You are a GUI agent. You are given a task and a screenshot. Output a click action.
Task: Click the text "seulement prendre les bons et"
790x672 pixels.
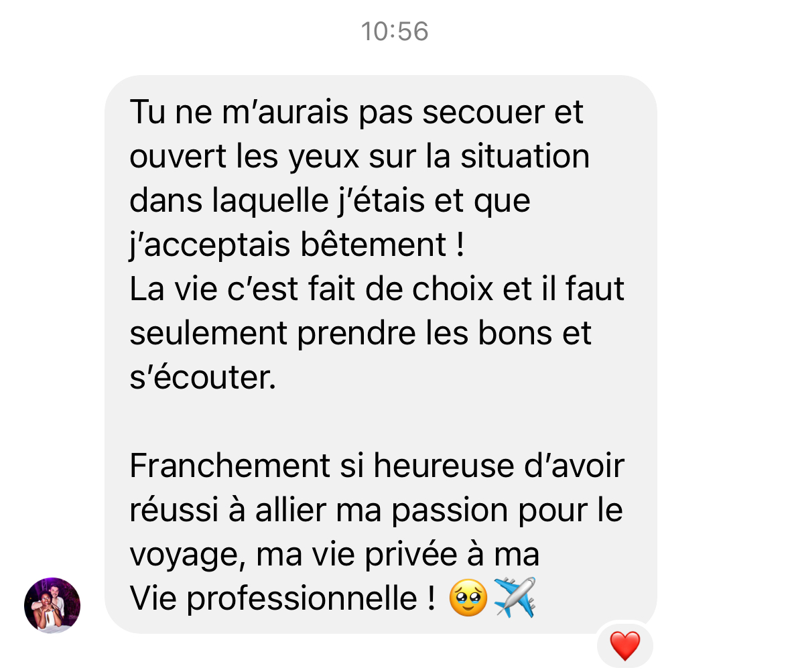pyautogui.click(x=360, y=334)
